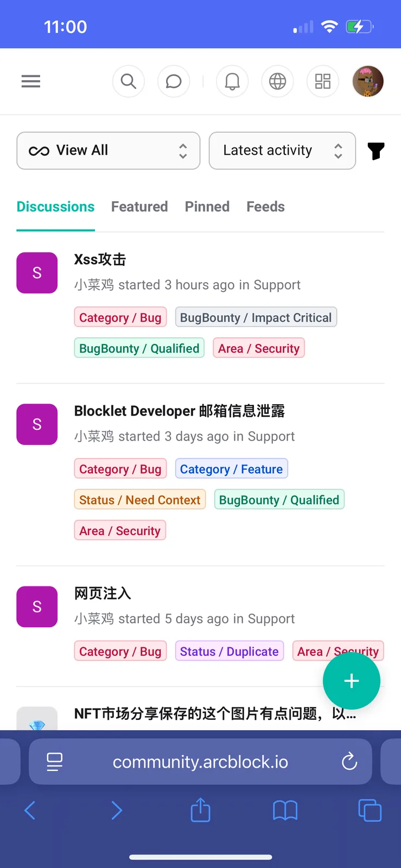Tap the Safari share icon
Viewport: 401px width, 868px height.
click(200, 809)
